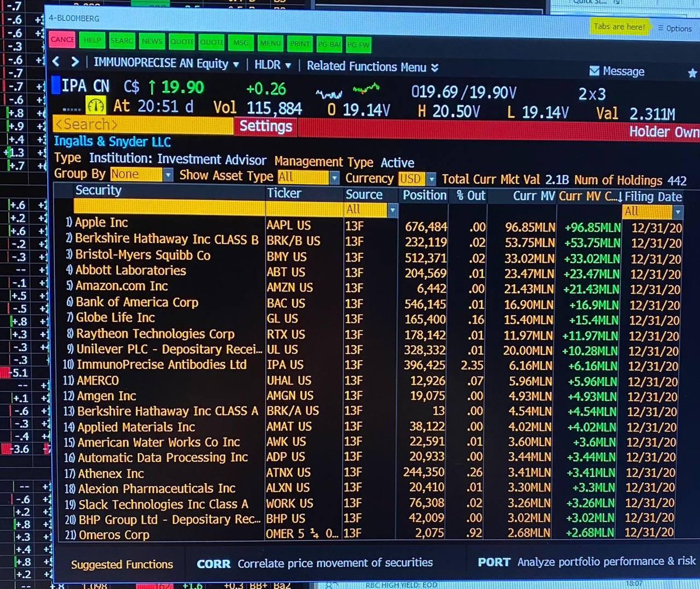Click the green MSG key button
The width and height of the screenshot is (700, 589).
(x=241, y=43)
